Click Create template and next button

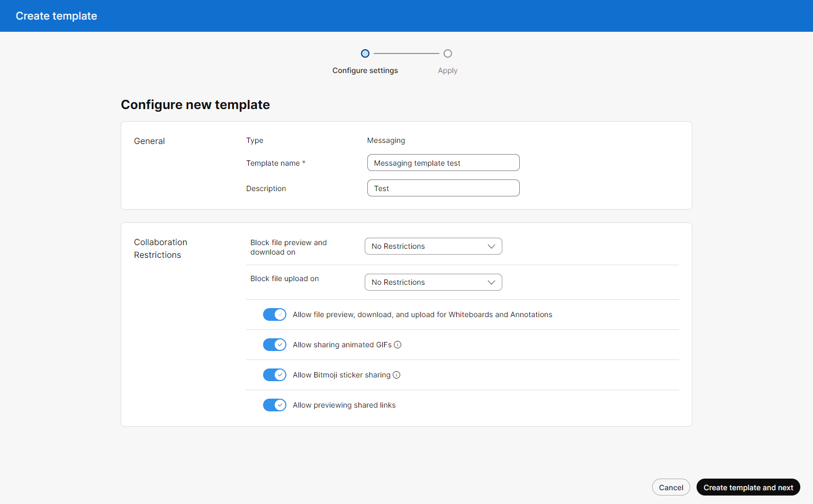pyautogui.click(x=748, y=487)
